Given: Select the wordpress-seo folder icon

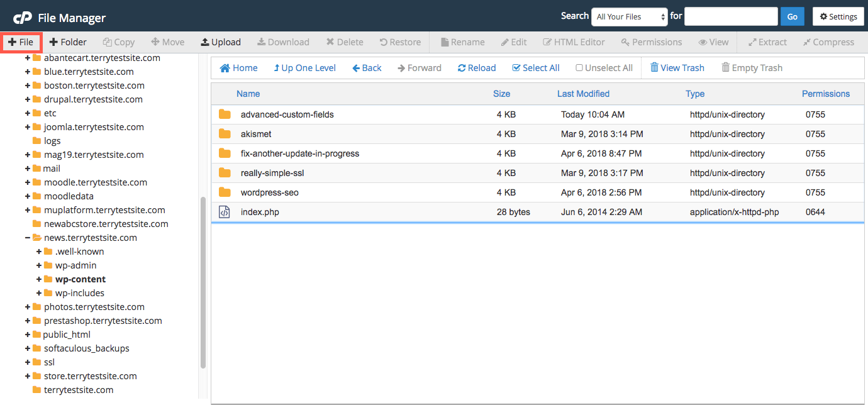Looking at the screenshot, I should [225, 192].
